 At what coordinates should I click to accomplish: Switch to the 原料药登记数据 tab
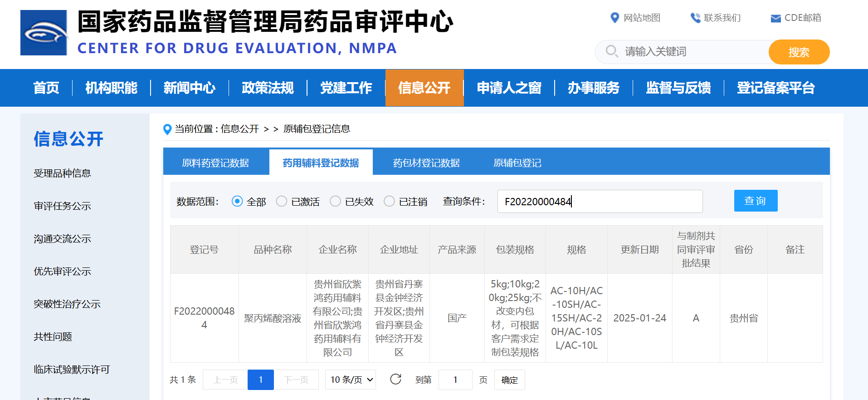(x=215, y=163)
